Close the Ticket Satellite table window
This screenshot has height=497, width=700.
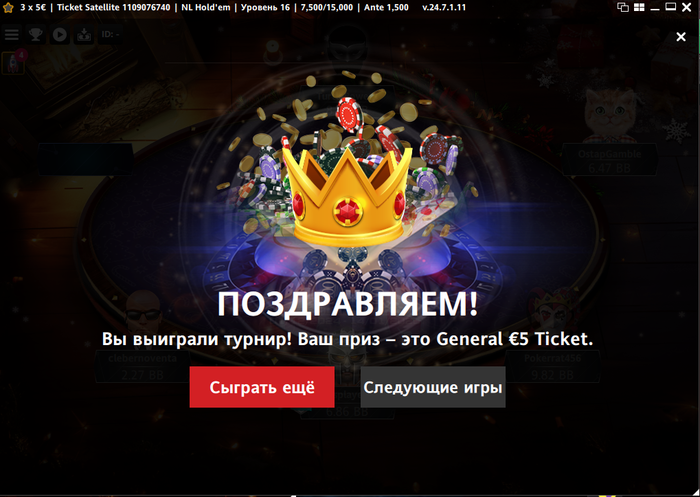687,7
